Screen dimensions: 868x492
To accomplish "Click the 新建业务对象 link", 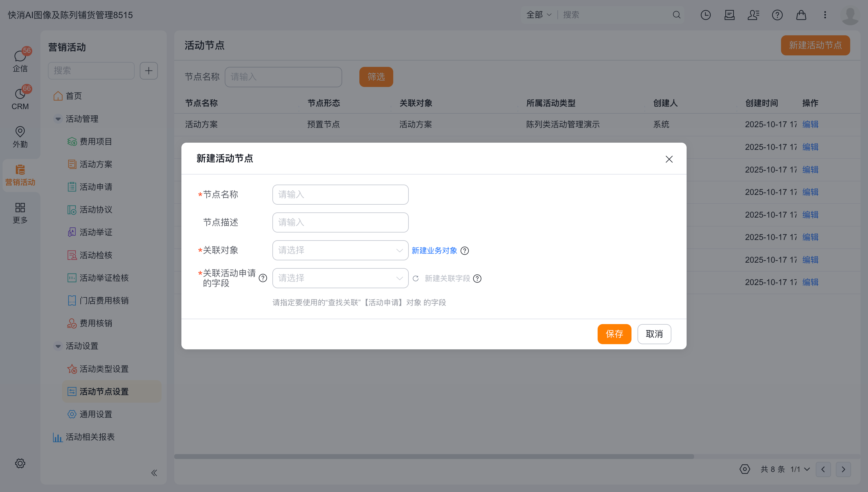I will pos(434,251).
